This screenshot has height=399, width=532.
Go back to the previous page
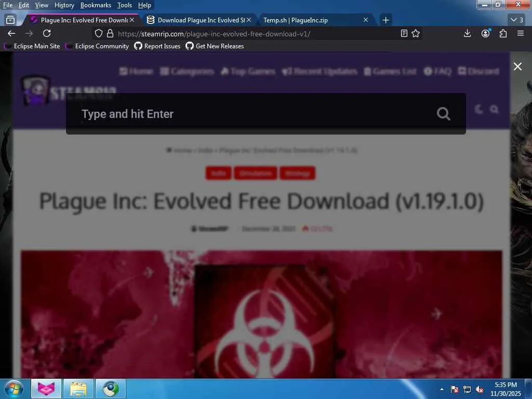click(11, 33)
